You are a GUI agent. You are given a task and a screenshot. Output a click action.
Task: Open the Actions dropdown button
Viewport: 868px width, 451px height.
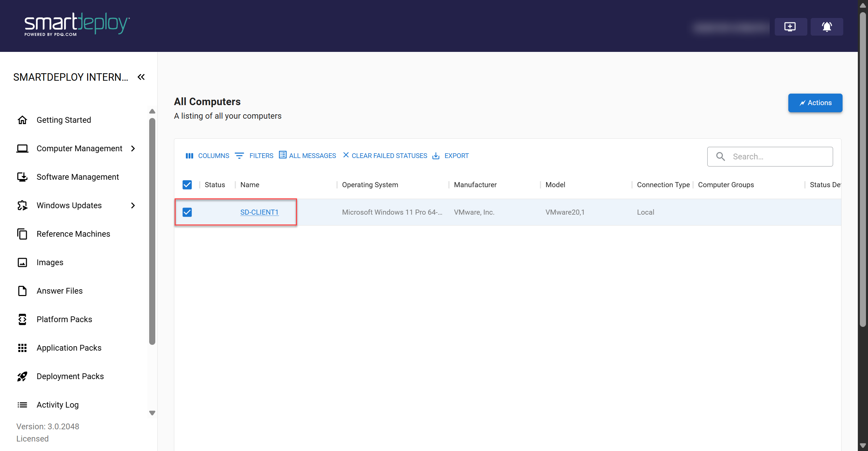[x=815, y=103]
